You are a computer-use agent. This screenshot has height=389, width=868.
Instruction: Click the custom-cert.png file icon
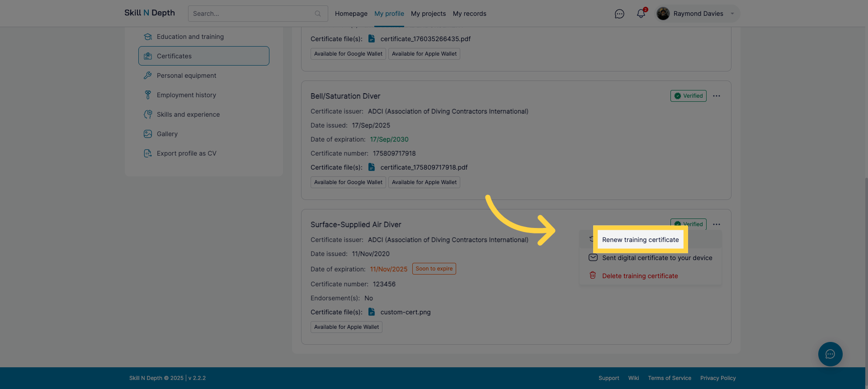(x=372, y=312)
